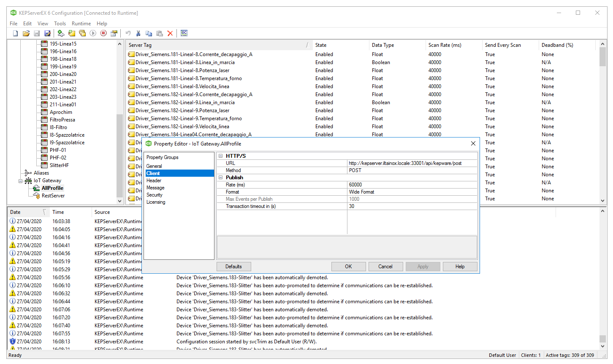Open the Edit menu
The width and height of the screenshot is (613, 364).
(27, 24)
